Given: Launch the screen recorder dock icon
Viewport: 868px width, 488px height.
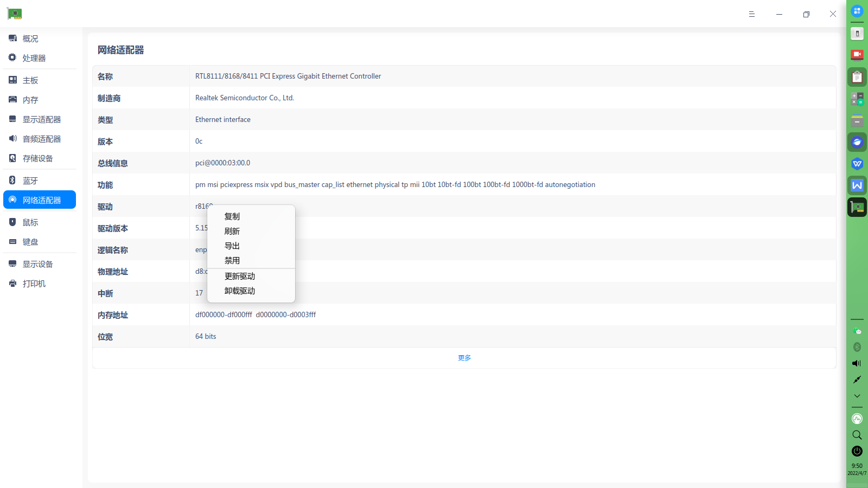Looking at the screenshot, I should [857, 55].
